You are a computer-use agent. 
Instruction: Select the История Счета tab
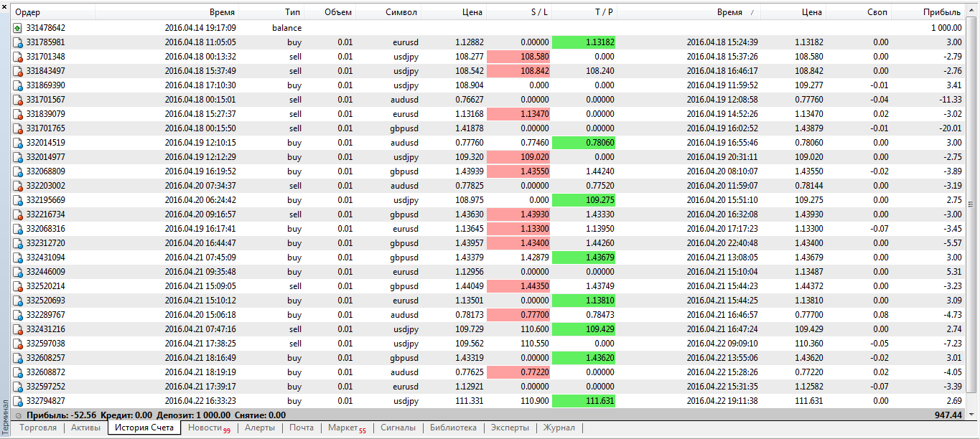point(144,428)
